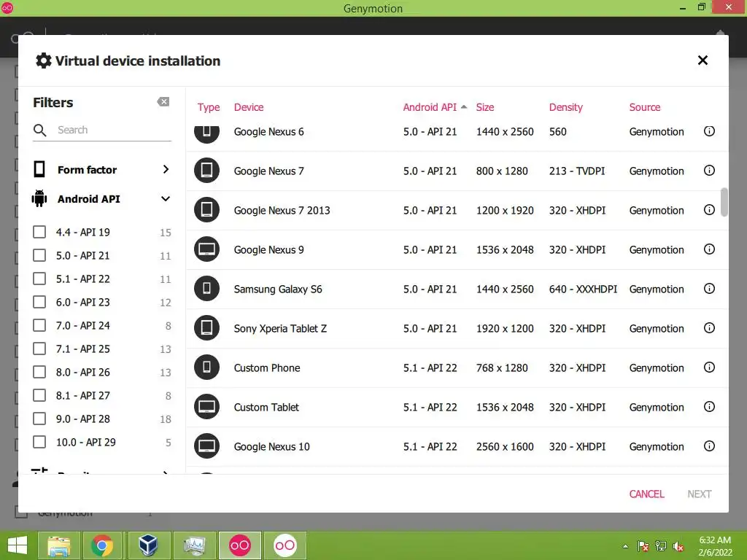The image size is (747, 560).
Task: Sort by the Source column header
Action: click(645, 107)
